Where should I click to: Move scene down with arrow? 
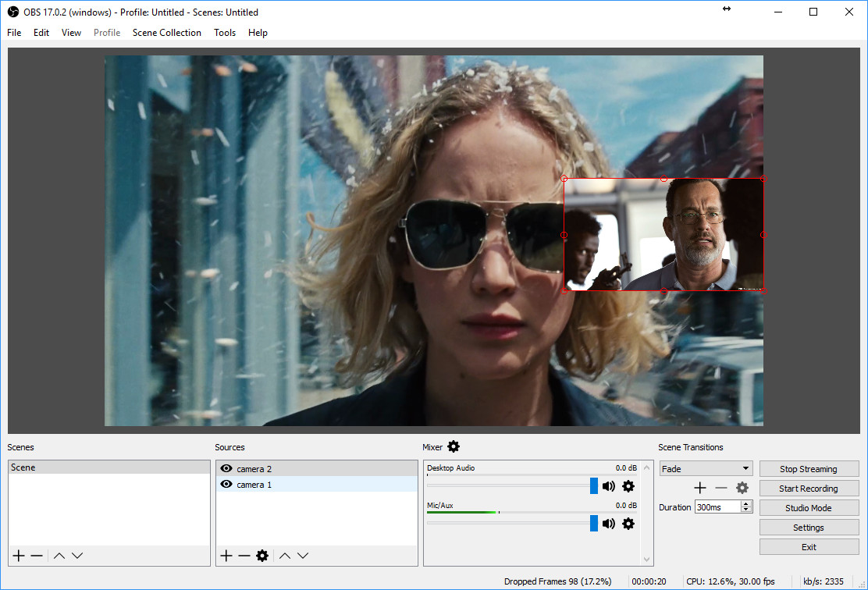pyautogui.click(x=77, y=556)
